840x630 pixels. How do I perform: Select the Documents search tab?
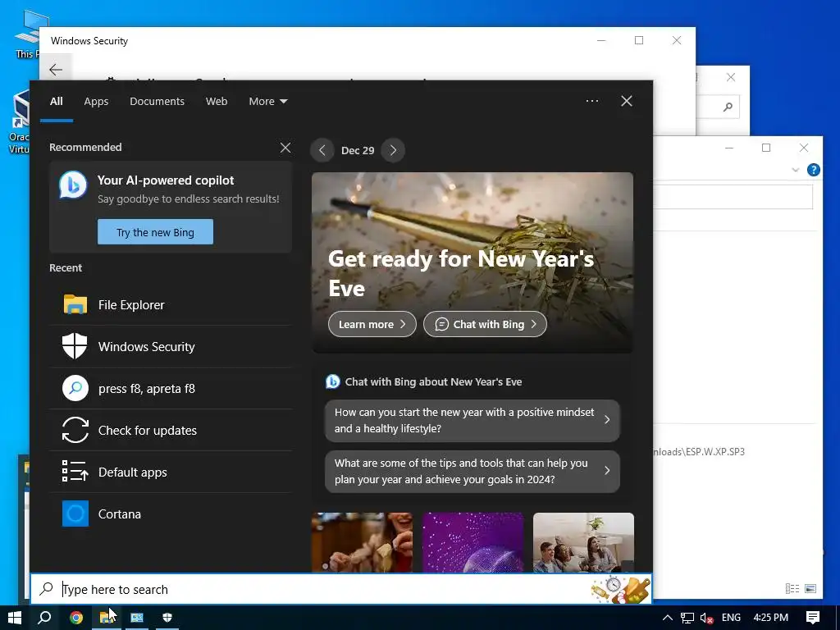[x=157, y=101]
